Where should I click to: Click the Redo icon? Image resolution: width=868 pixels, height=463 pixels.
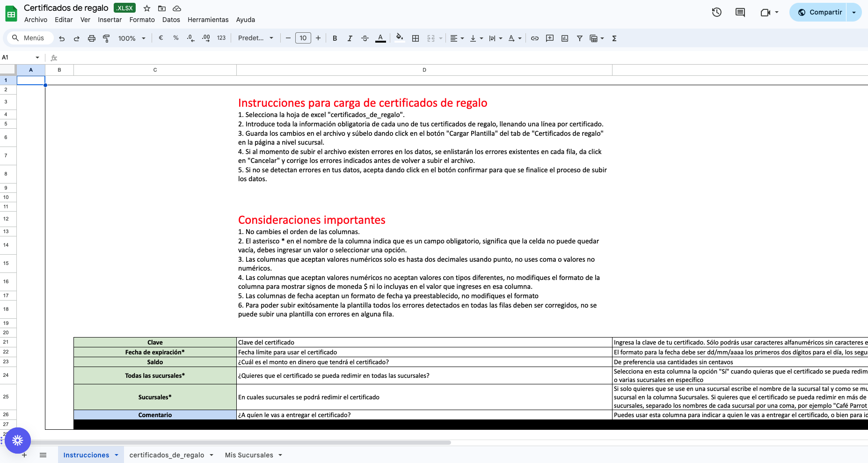pos(76,38)
